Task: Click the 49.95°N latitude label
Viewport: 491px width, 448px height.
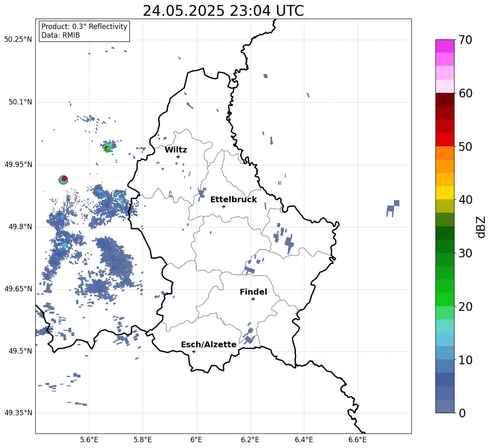Action: pos(18,165)
